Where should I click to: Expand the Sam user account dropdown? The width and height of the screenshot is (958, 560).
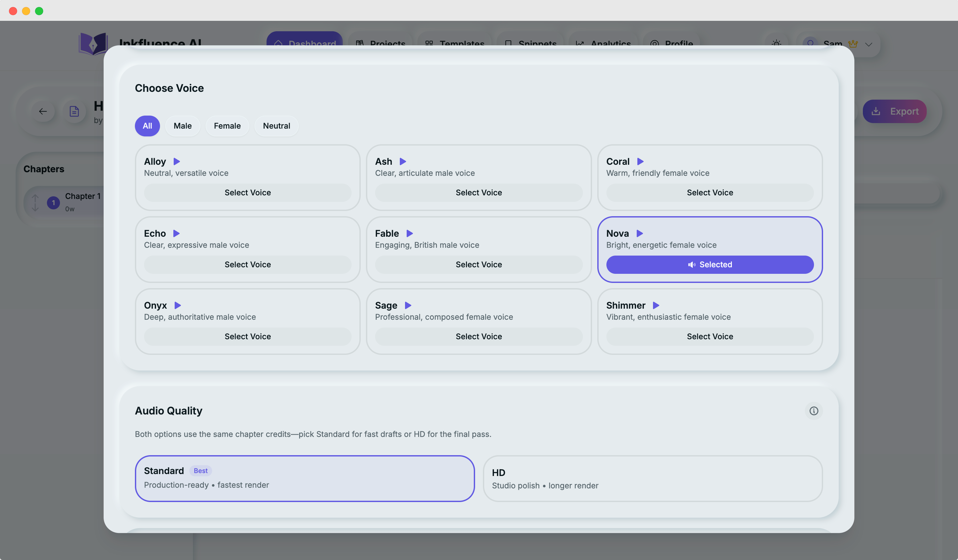[869, 44]
